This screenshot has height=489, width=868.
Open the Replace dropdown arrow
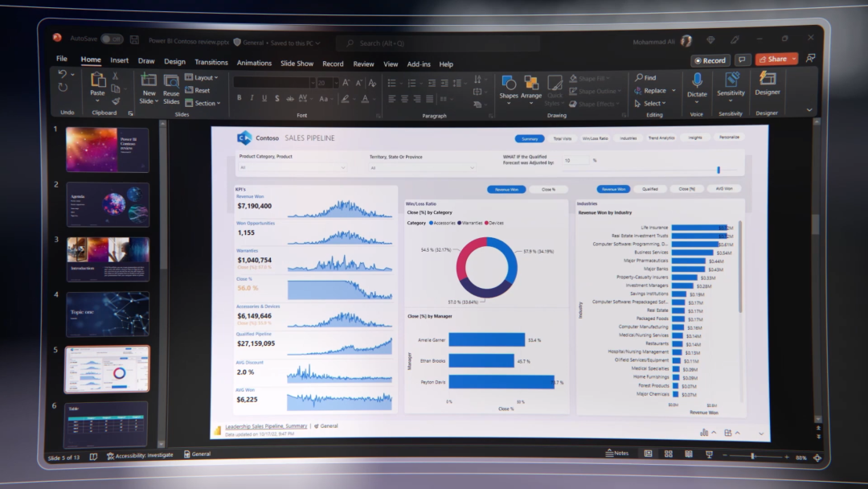[x=674, y=90]
